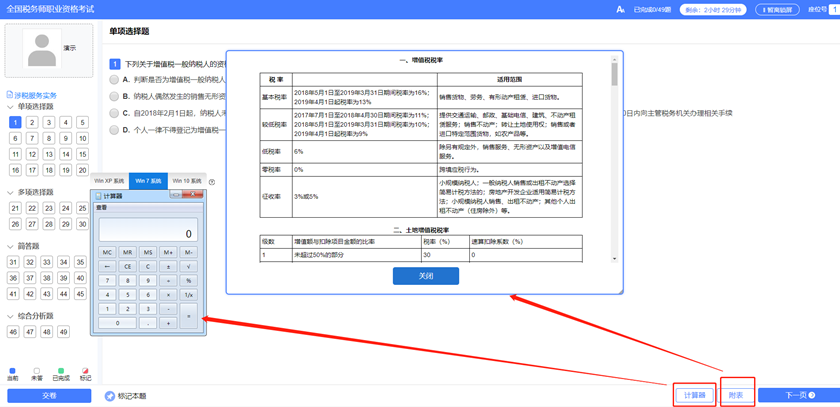Switch to Win 7 系统 tab
The width and height of the screenshot is (840, 407).
pyautogui.click(x=148, y=181)
